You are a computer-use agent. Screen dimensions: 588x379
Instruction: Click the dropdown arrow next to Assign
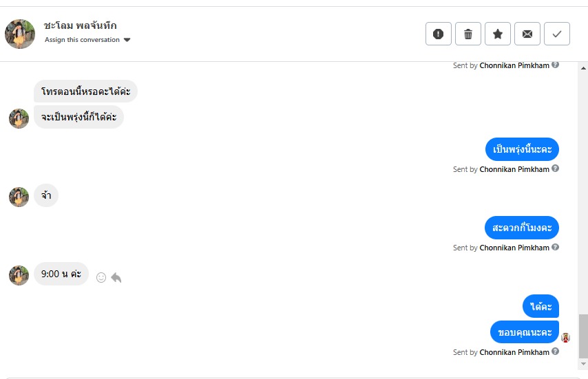pos(127,40)
